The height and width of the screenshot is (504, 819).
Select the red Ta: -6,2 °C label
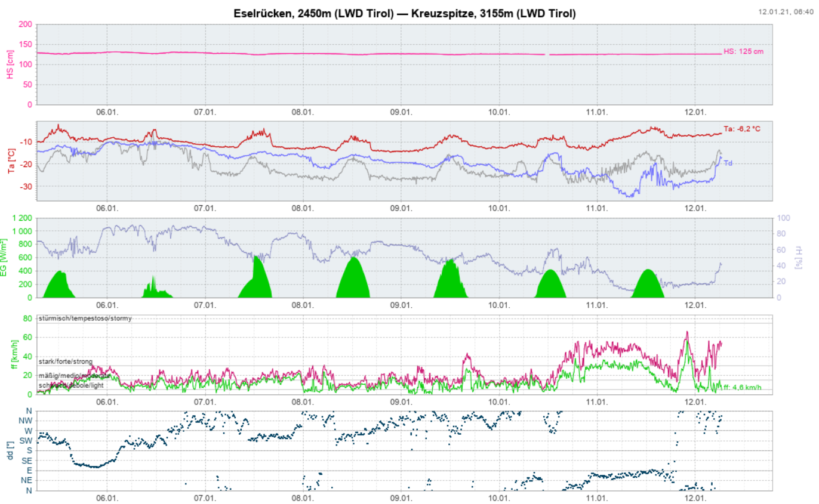[x=742, y=129]
